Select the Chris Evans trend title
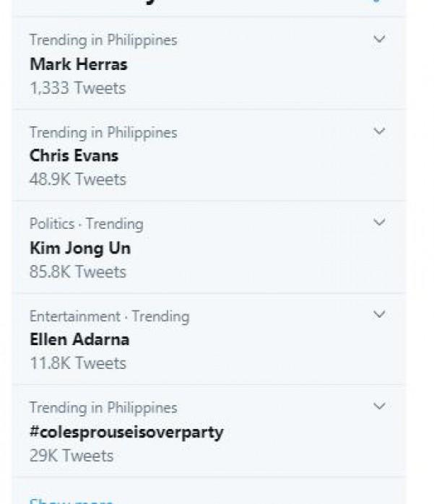Image resolution: width=434 pixels, height=504 pixels. (74, 156)
